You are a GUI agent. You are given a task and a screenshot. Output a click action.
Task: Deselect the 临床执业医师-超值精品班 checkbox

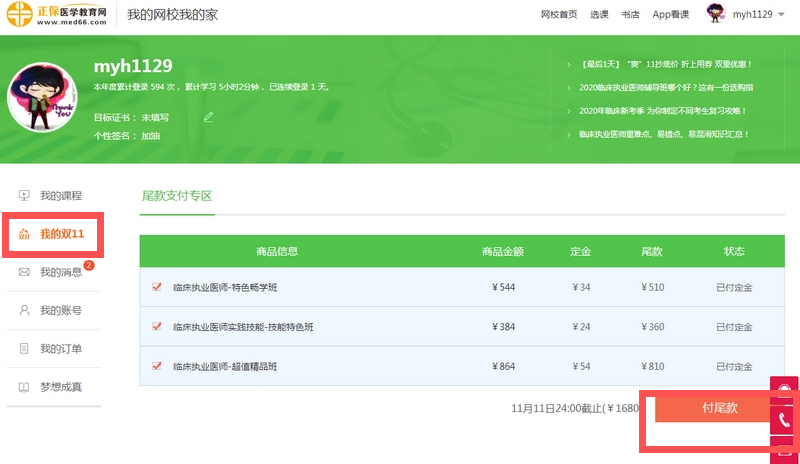pos(156,366)
